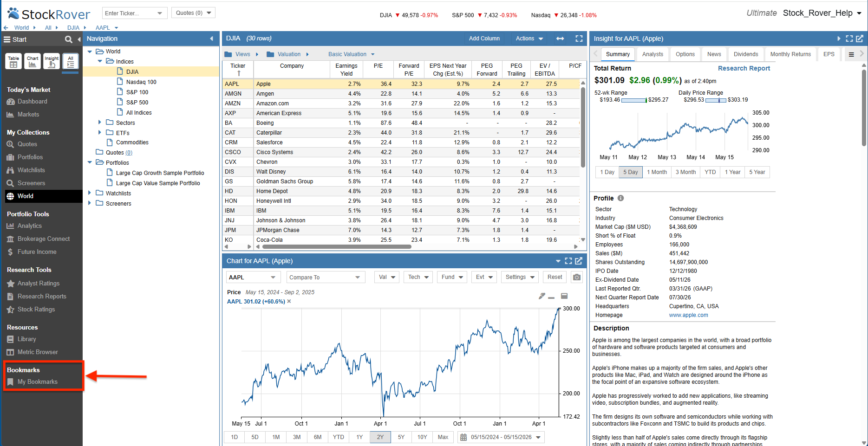The height and width of the screenshot is (446, 868).
Task: Open the Tech indicators dropdown
Action: point(418,277)
